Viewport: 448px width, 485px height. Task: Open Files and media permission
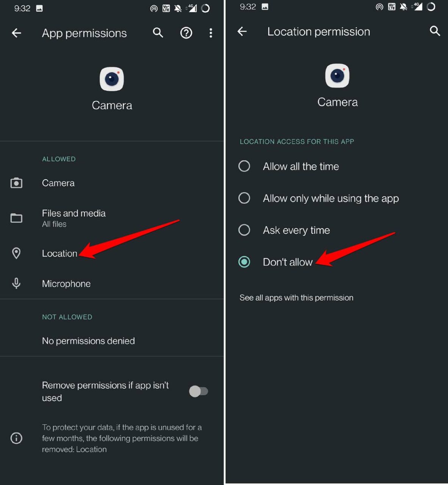(112, 218)
